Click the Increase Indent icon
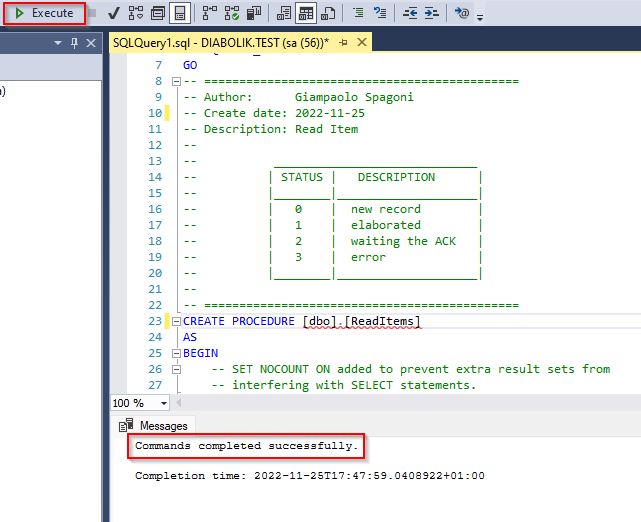The image size is (641, 522). [x=433, y=13]
